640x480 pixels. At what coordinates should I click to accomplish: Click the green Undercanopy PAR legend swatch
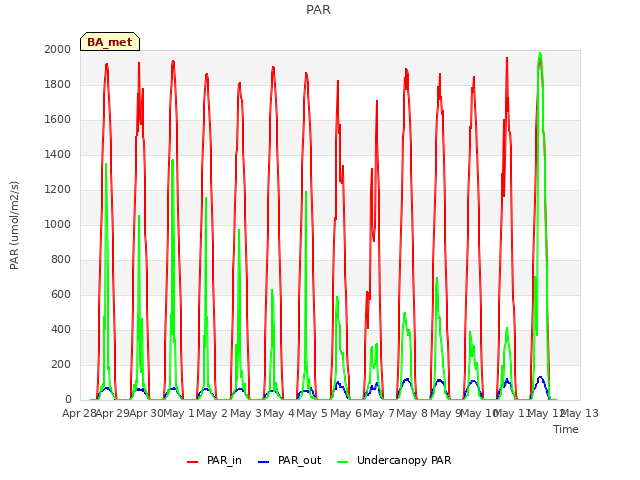(343, 462)
